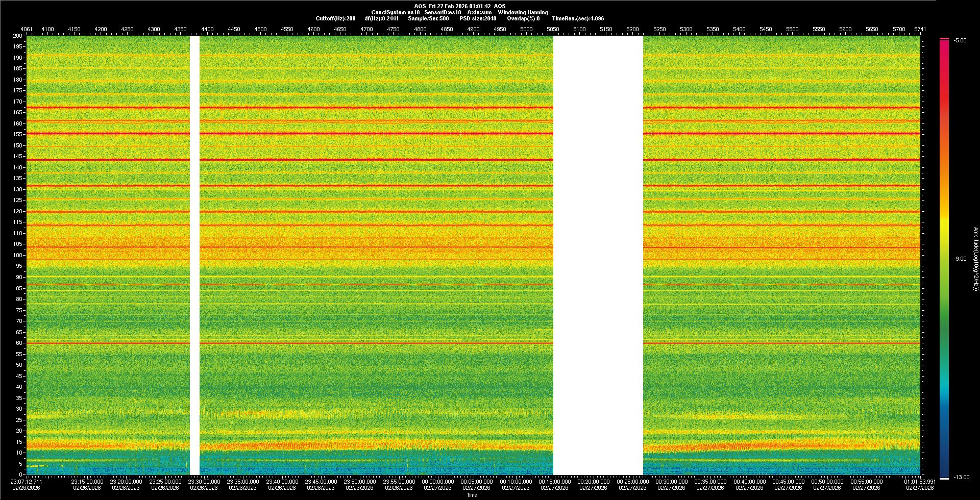
Task: Click the -5.00 color bar maximum label
Action: coord(960,40)
